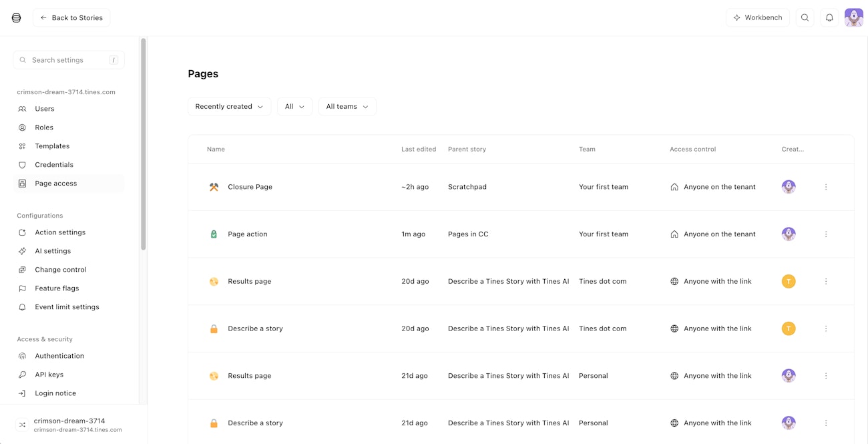The width and height of the screenshot is (868, 444).
Task: Open the search magnifier in top bar
Action: tap(805, 18)
